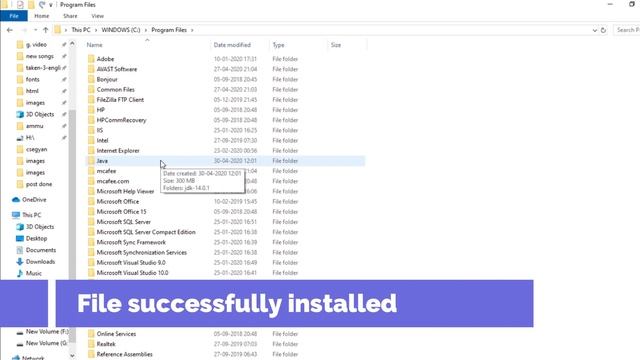Select the HP folder icon

point(91,110)
